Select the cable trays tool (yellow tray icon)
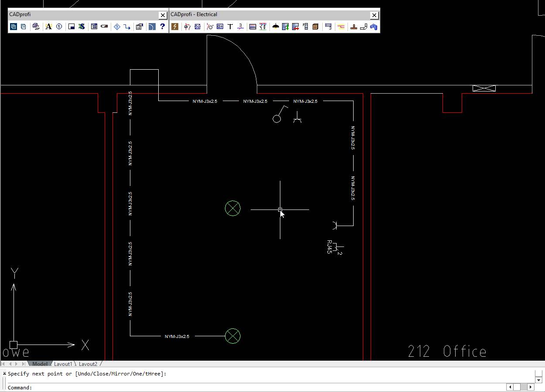This screenshot has width=545, height=392. 341,27
